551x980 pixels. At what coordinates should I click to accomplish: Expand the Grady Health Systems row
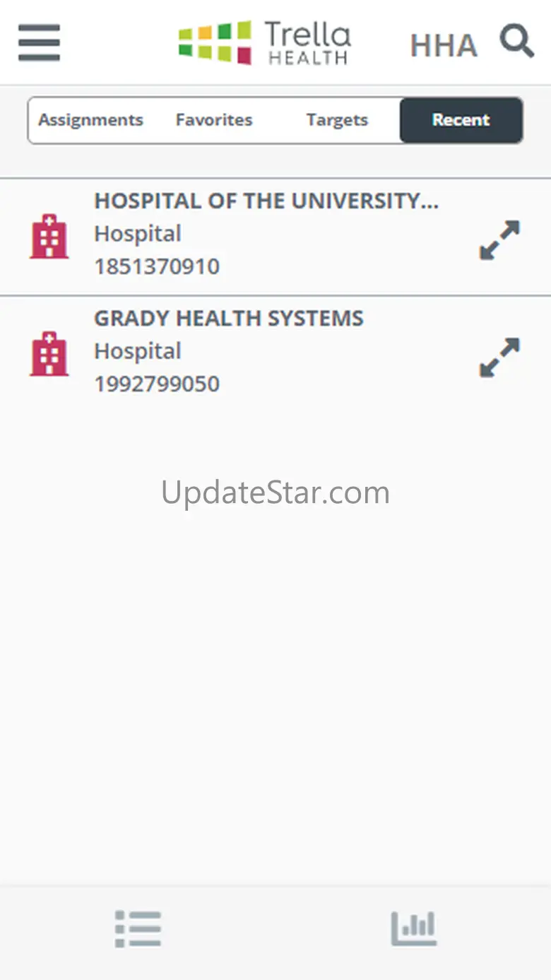(x=499, y=358)
